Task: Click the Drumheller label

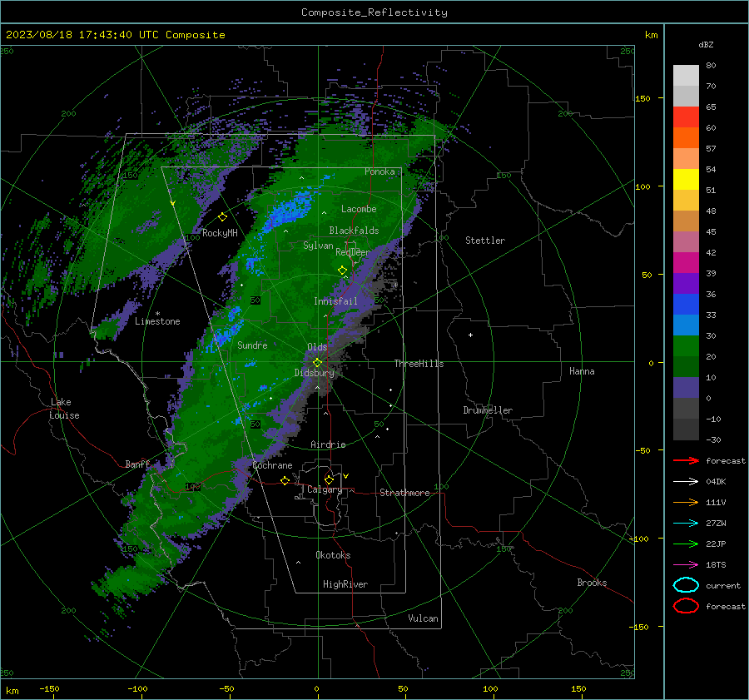Action: pos(488,410)
